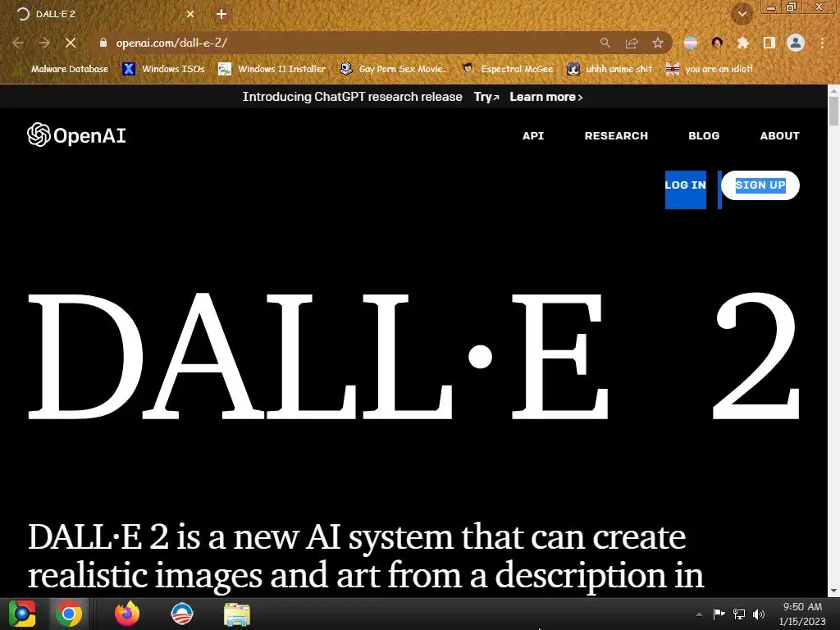Open the RESEARCH menu item
The image size is (840, 630).
pyautogui.click(x=616, y=135)
